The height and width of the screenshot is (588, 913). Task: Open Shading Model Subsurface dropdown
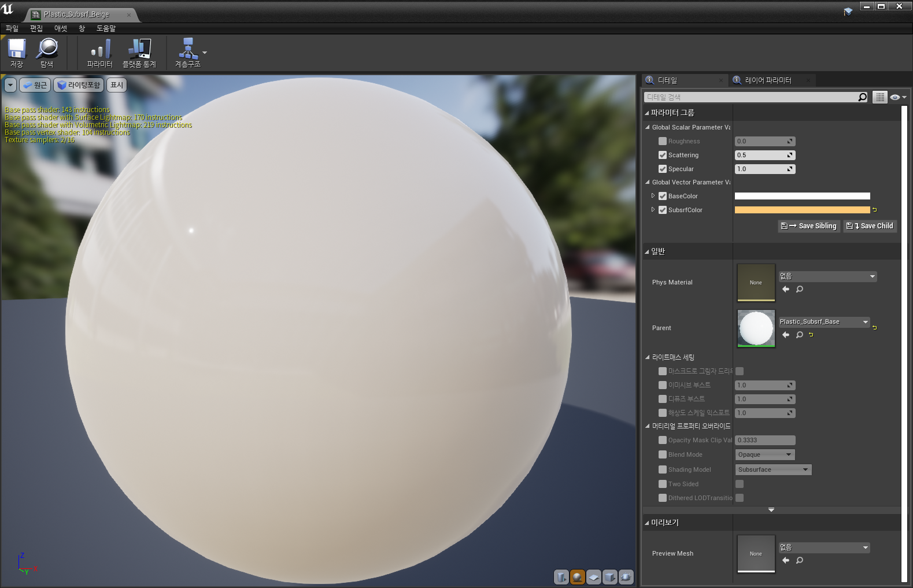click(x=773, y=469)
